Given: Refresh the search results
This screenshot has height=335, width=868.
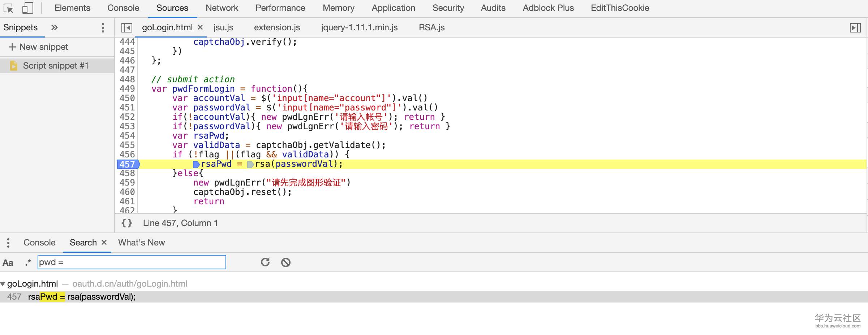Looking at the screenshot, I should [x=265, y=262].
